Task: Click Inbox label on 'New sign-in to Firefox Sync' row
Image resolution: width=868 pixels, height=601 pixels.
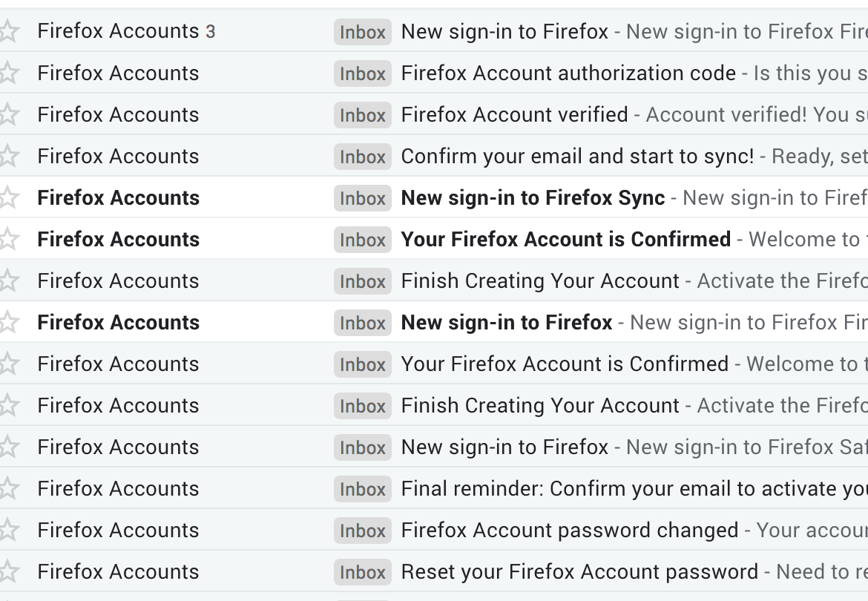Action: (x=363, y=198)
